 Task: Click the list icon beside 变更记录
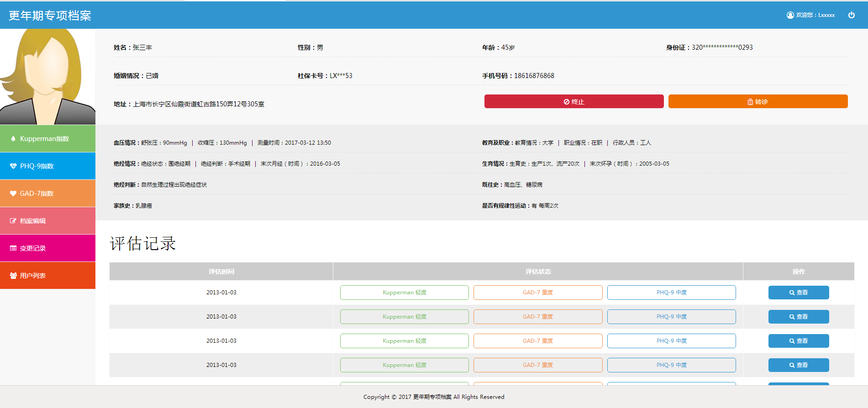point(13,248)
